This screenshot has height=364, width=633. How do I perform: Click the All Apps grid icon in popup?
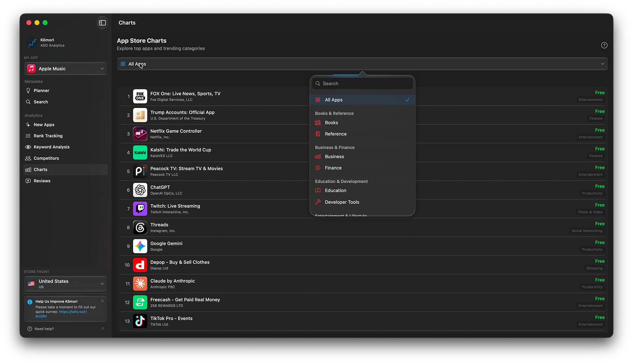tap(318, 100)
